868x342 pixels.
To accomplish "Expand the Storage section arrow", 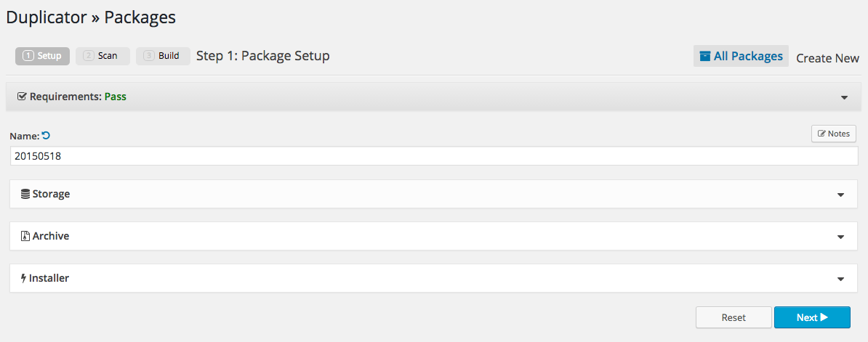I will [x=841, y=195].
